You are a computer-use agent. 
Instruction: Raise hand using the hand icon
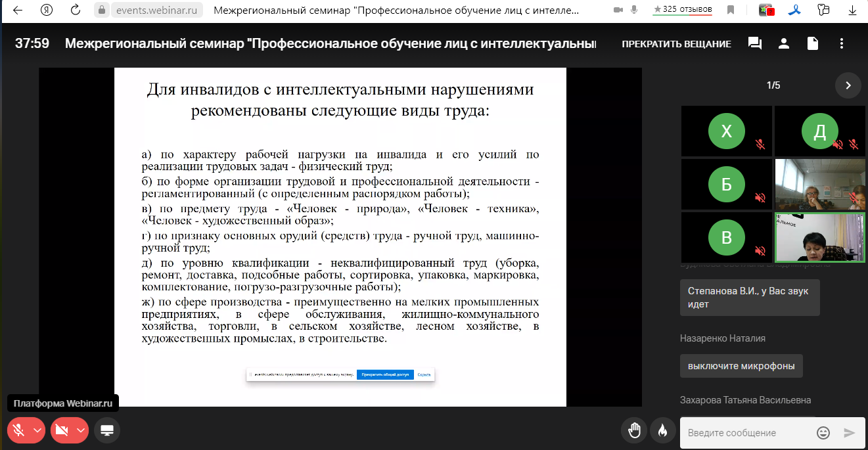click(634, 430)
